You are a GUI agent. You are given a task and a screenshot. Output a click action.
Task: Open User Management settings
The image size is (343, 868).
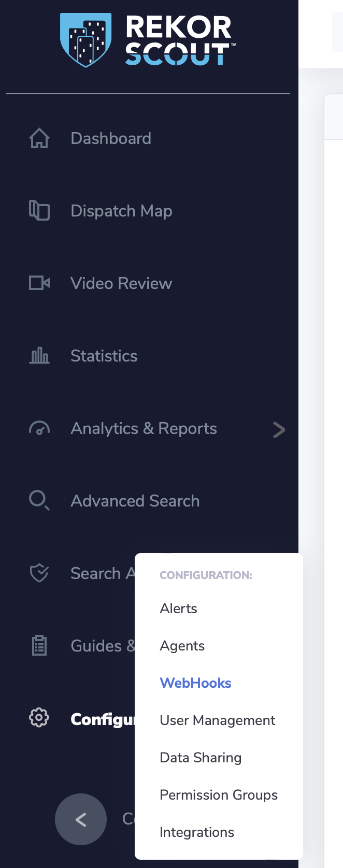(217, 720)
